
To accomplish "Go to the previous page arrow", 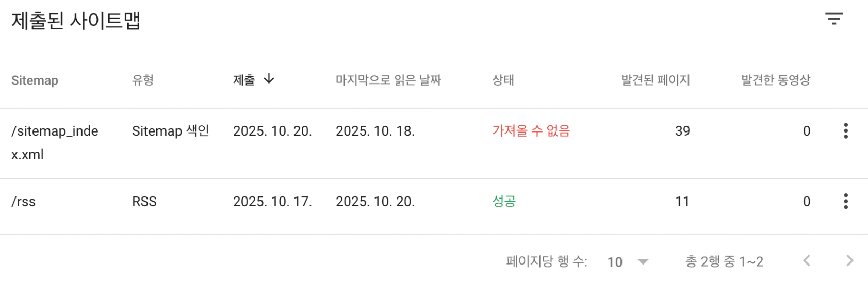I will point(807,261).
